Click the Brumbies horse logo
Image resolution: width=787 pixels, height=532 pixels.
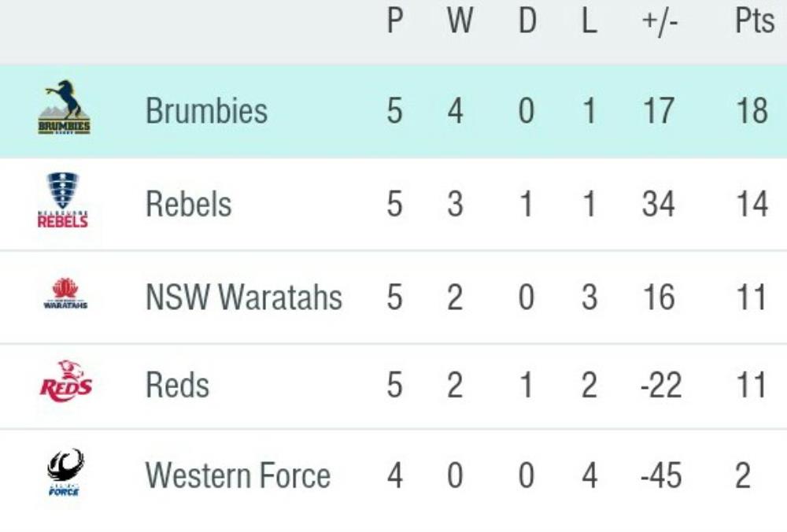coord(64,108)
